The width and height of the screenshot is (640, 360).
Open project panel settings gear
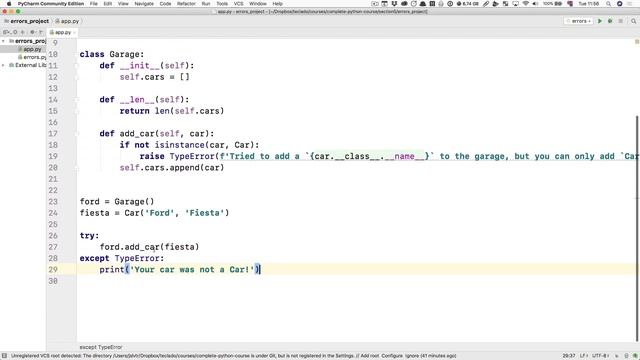(32, 32)
